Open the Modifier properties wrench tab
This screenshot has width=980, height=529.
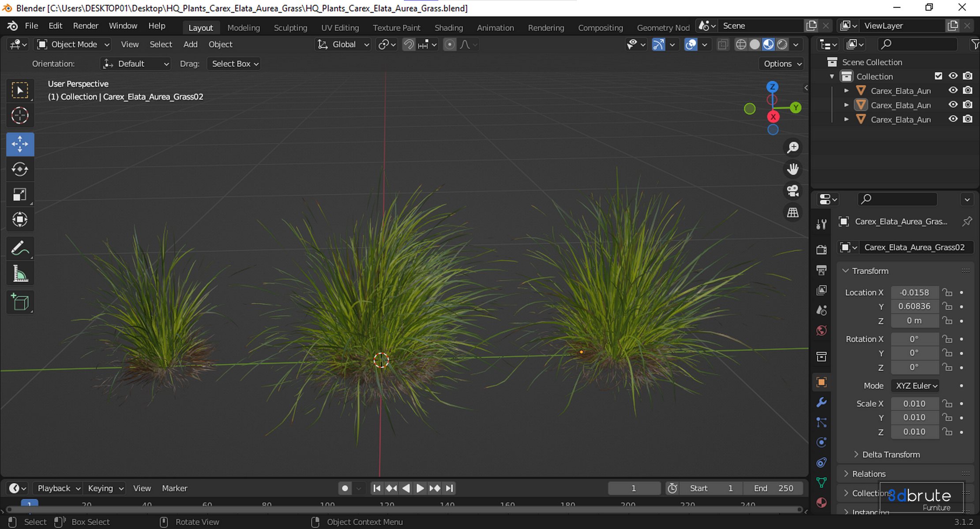[821, 402]
